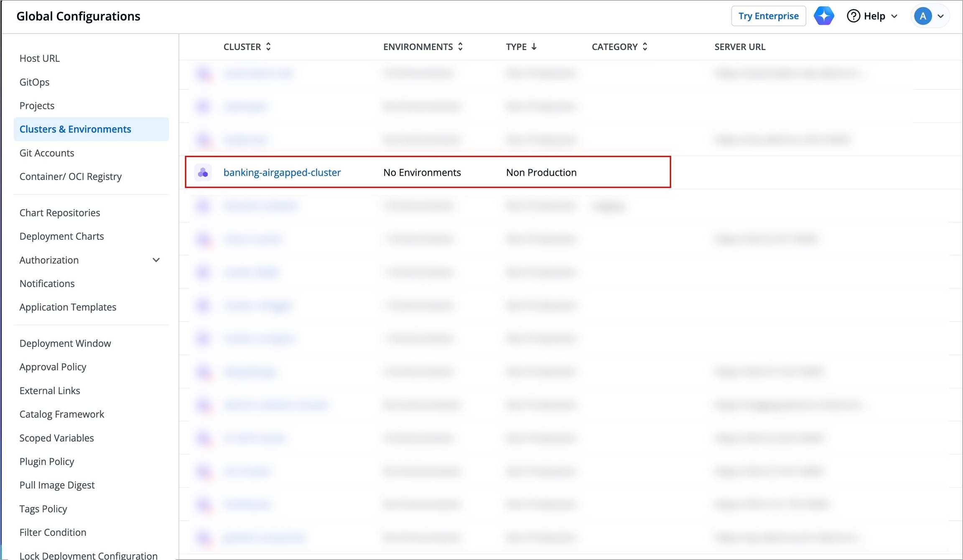Click the blue AI sparkle icon
963x560 pixels.
823,16
